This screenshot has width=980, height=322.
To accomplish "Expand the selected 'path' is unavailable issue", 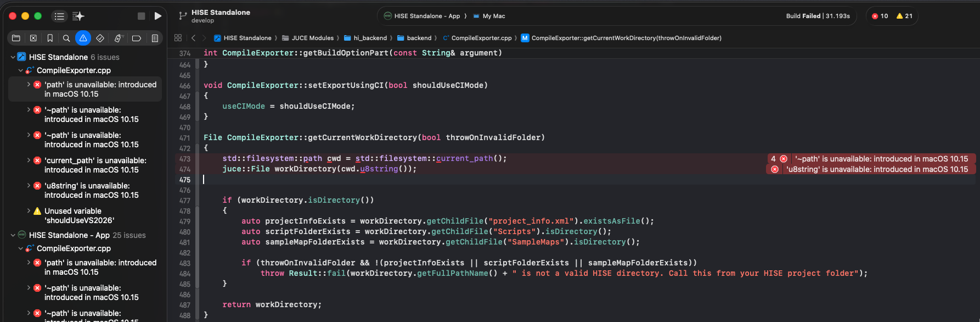I will 29,85.
